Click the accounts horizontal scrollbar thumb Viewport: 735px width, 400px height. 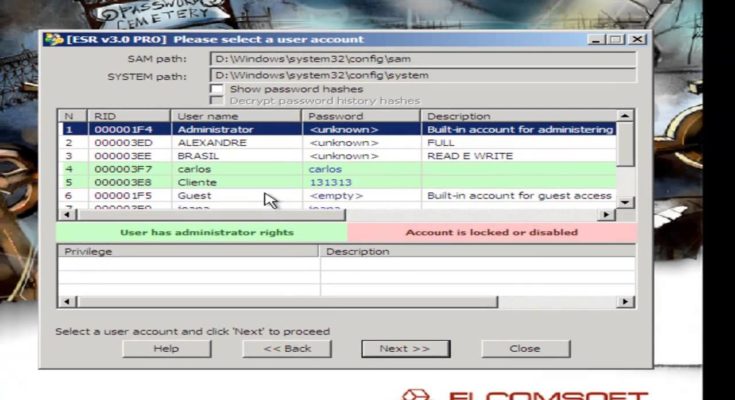pyautogui.click(x=211, y=215)
